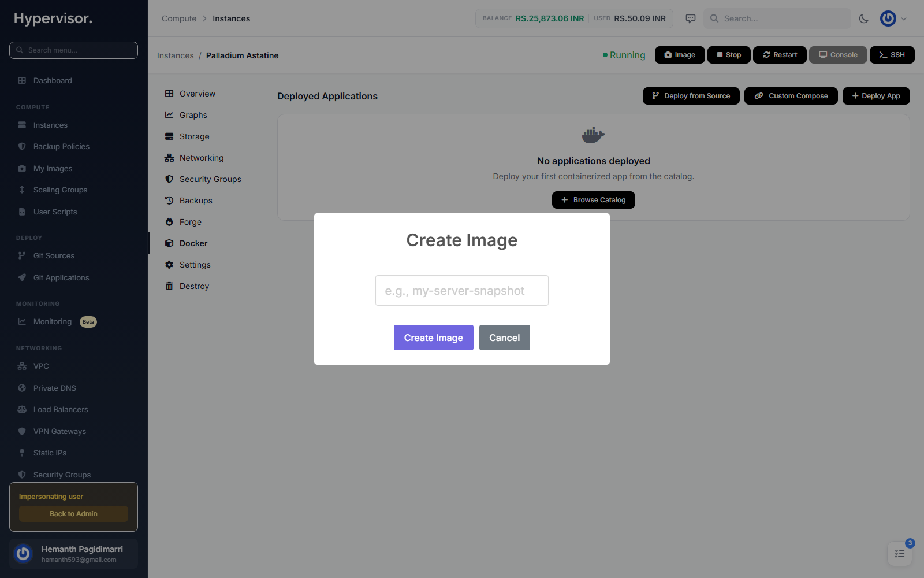
Task: Click the Stop instance button
Action: pos(729,55)
